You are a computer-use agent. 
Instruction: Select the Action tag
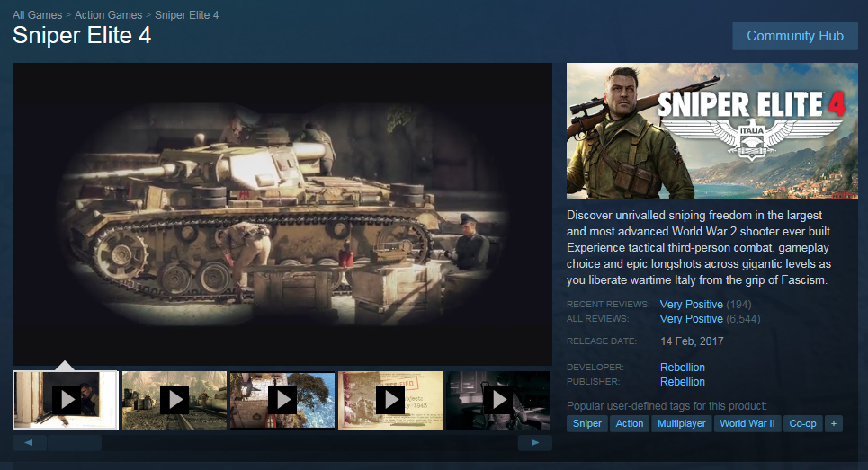[630, 423]
